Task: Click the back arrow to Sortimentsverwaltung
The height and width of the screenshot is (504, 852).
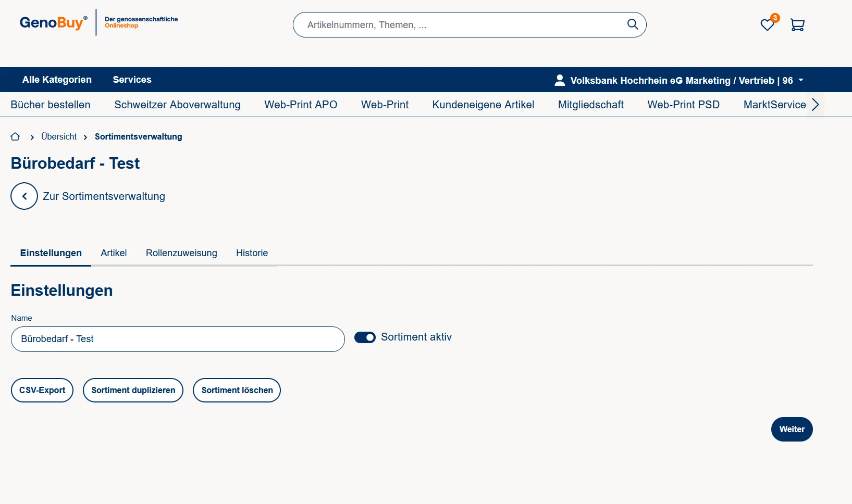Action: (24, 196)
